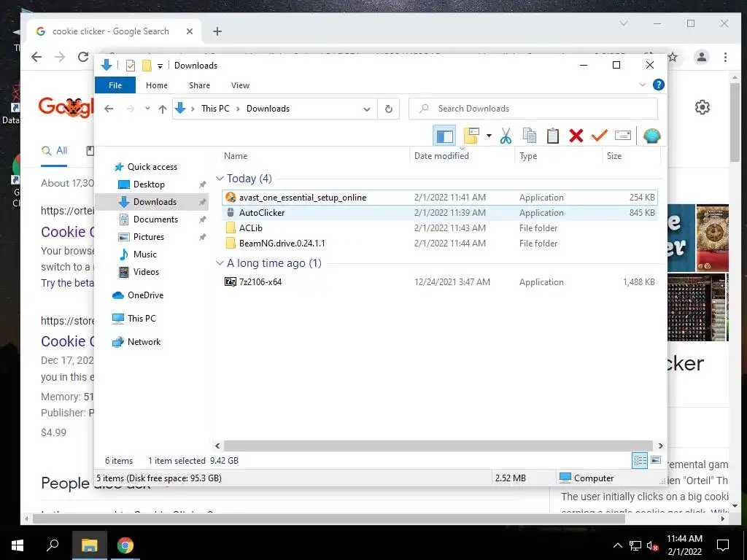
Task: Open the Windows Start menu
Action: (x=18, y=545)
